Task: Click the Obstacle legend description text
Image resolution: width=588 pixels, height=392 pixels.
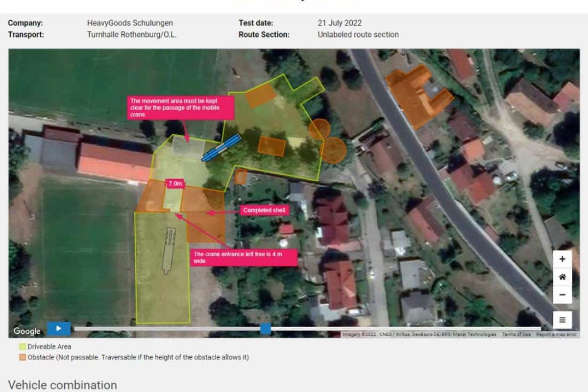Action: coord(138,358)
